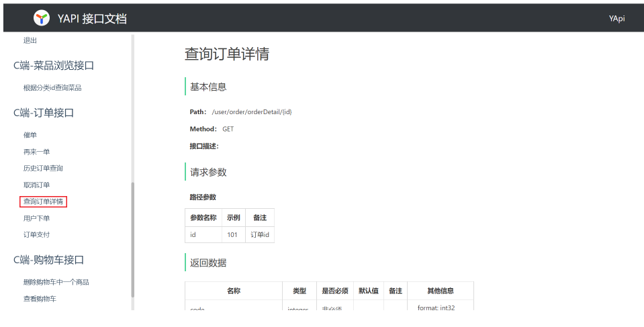Open the 再来一单 interface link

[x=36, y=152]
